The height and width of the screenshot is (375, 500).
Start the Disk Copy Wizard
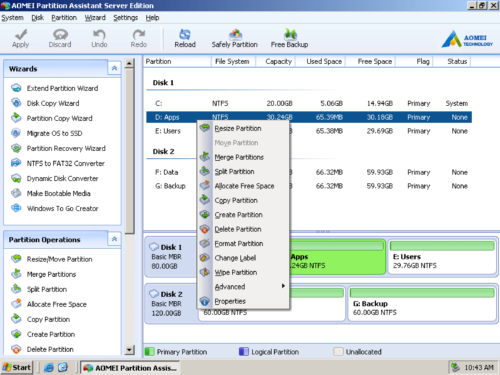(x=45, y=103)
